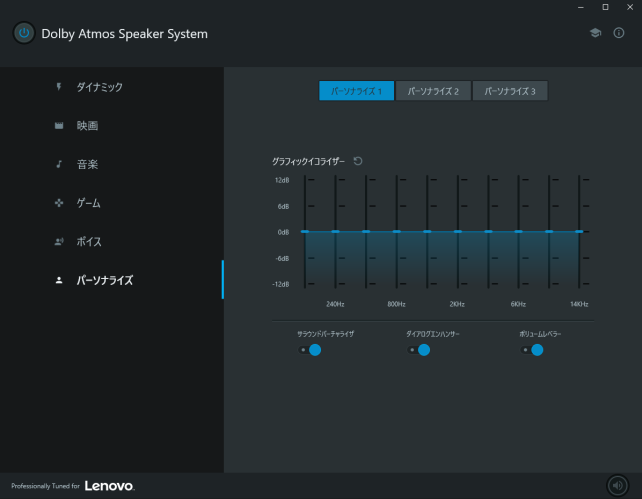Select the 音楽 profile in sidebar
Screen dimensions: 642x499
(88, 164)
